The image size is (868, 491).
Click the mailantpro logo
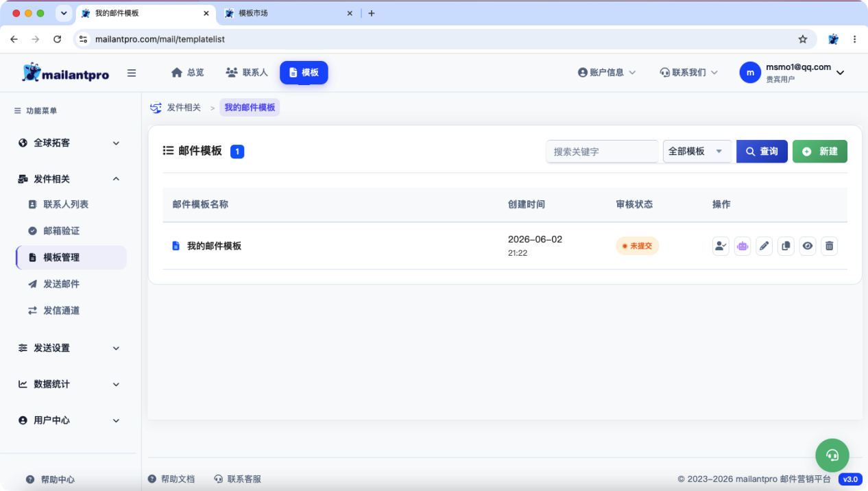click(x=65, y=73)
